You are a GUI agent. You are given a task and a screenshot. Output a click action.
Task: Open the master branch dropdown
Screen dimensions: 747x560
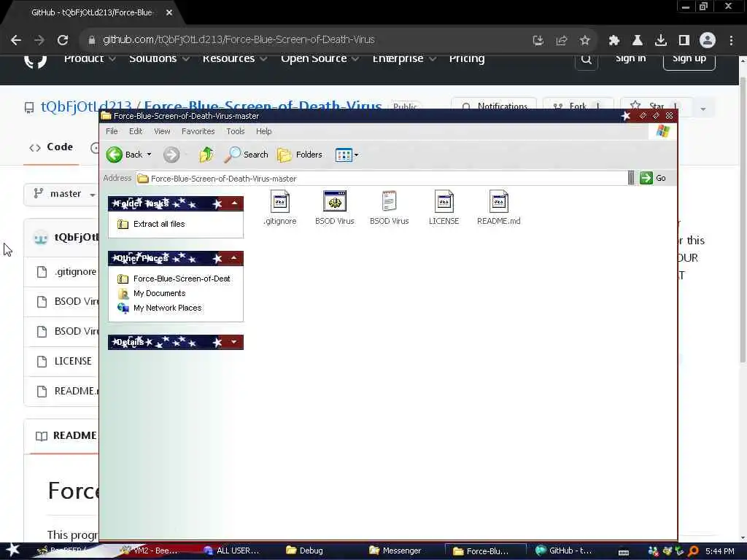click(61, 194)
